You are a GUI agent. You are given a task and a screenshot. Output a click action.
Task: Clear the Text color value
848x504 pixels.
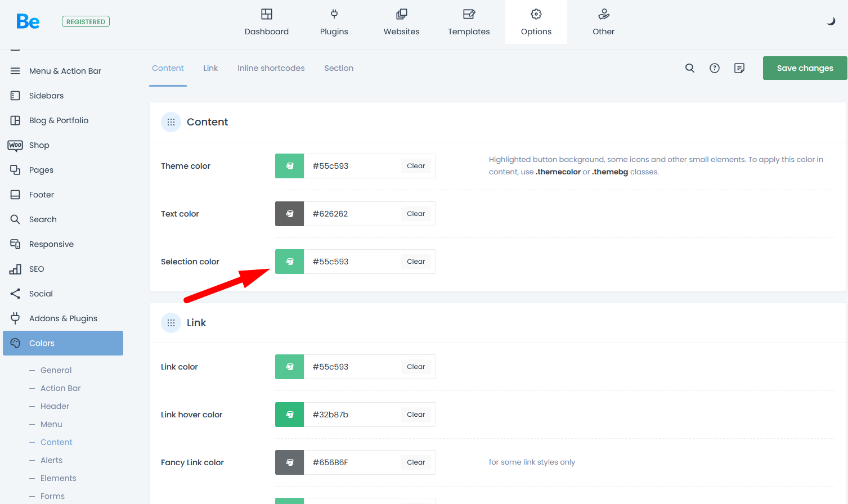click(416, 214)
